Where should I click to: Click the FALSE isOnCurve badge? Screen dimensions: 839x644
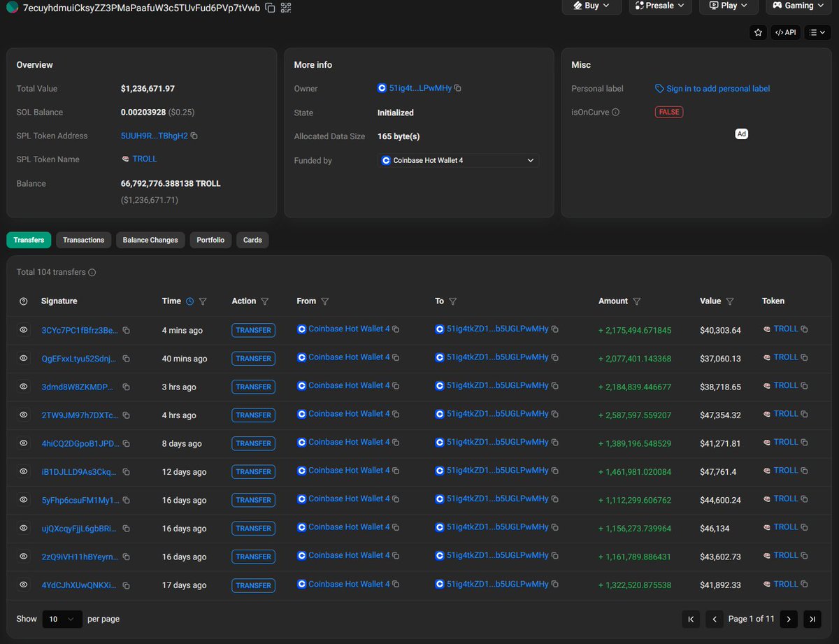coord(669,112)
